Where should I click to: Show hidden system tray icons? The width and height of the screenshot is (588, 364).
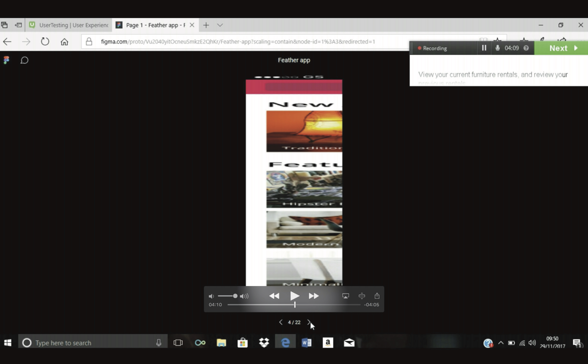pyautogui.click(x=500, y=343)
